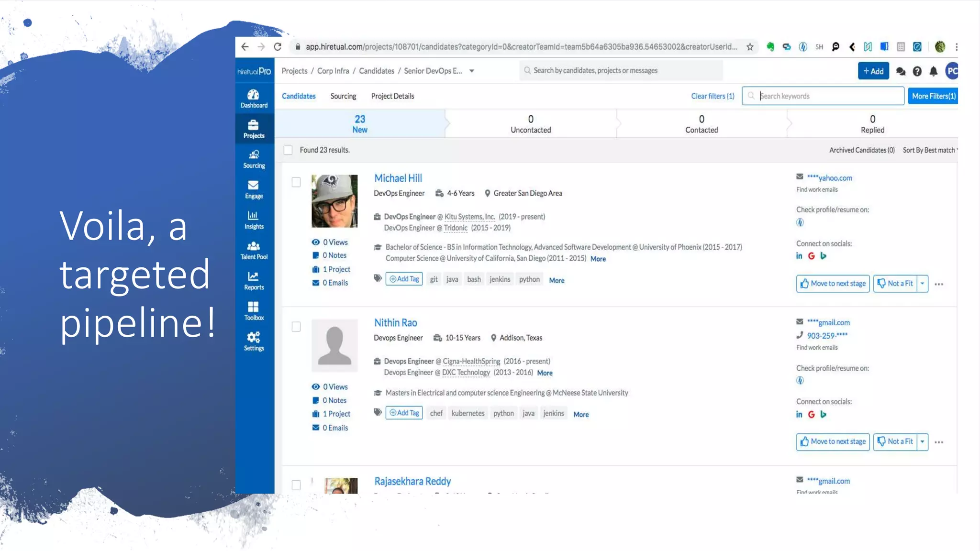Screen dimensions: 980x551
Task: Tick the checkbox beside Nithin Rao
Action: click(296, 327)
